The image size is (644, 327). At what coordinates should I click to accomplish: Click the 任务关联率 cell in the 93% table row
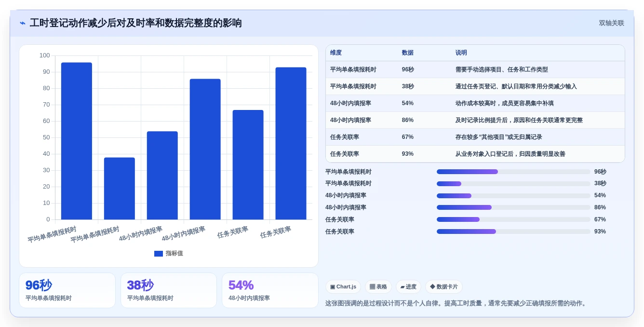345,154
